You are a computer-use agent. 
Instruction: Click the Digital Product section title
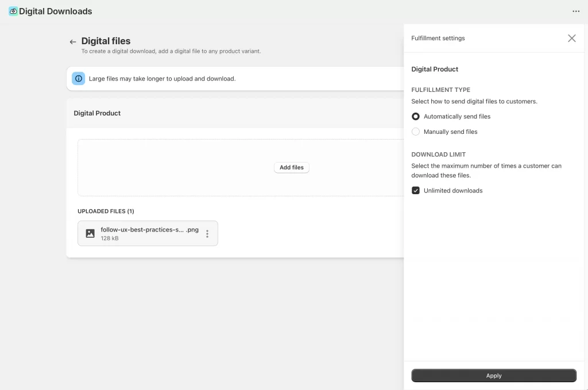click(97, 113)
